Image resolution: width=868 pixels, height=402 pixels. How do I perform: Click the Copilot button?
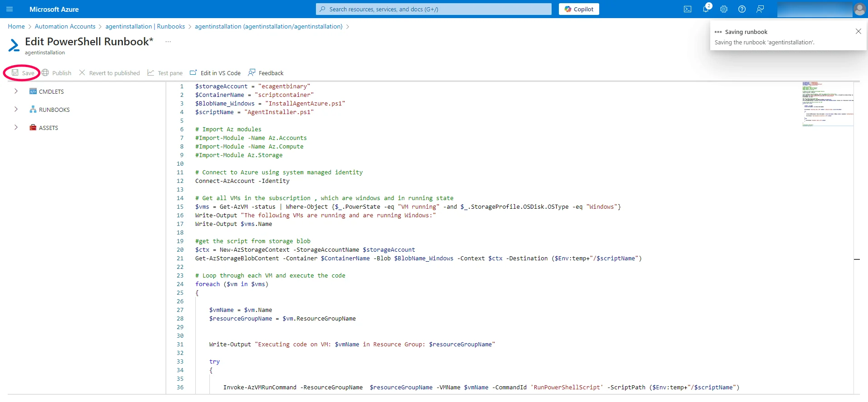(579, 9)
